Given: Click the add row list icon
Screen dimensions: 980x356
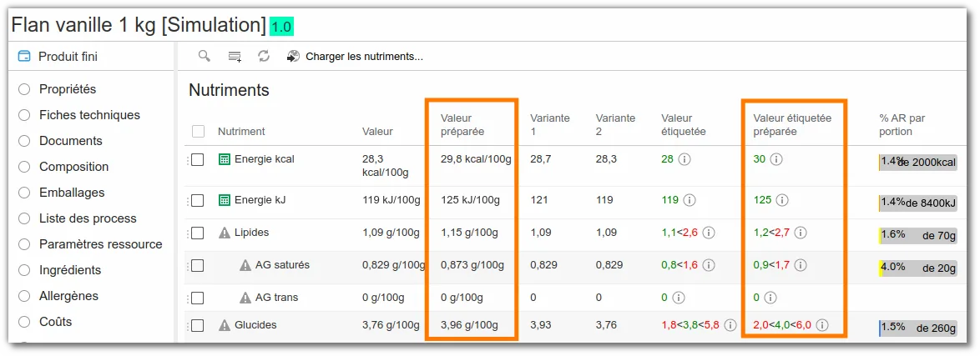Looking at the screenshot, I should click(x=235, y=57).
